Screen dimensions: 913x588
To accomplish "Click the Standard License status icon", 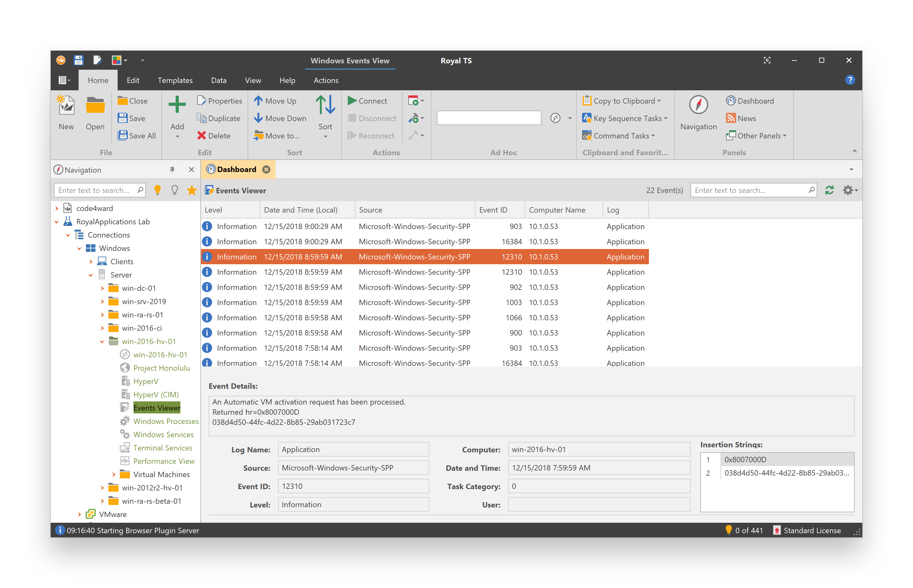I will point(776,530).
